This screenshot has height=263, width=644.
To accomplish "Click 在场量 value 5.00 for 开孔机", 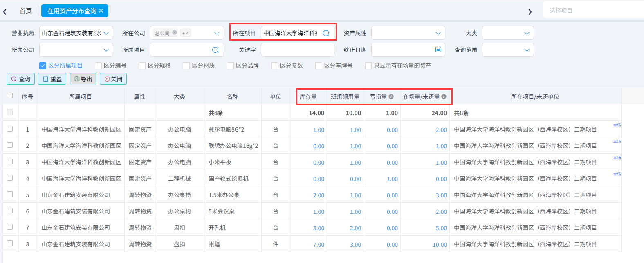I will click(441, 228).
